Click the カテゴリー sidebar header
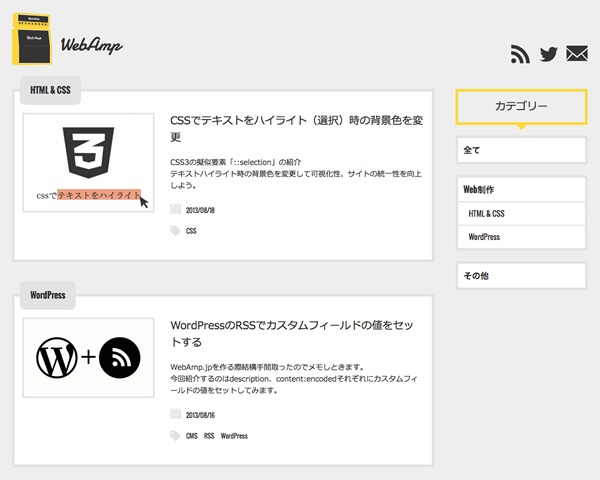 click(521, 107)
